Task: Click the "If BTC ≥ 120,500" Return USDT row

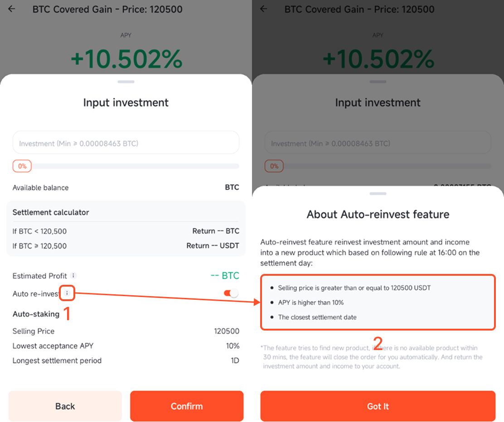Action: (126, 246)
